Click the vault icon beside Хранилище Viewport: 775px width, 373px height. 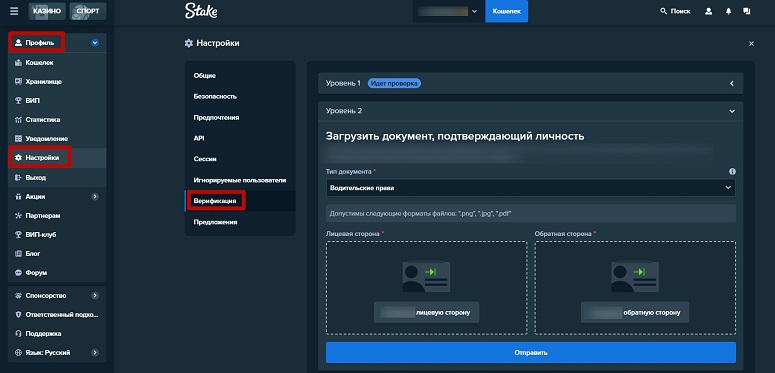pos(18,82)
